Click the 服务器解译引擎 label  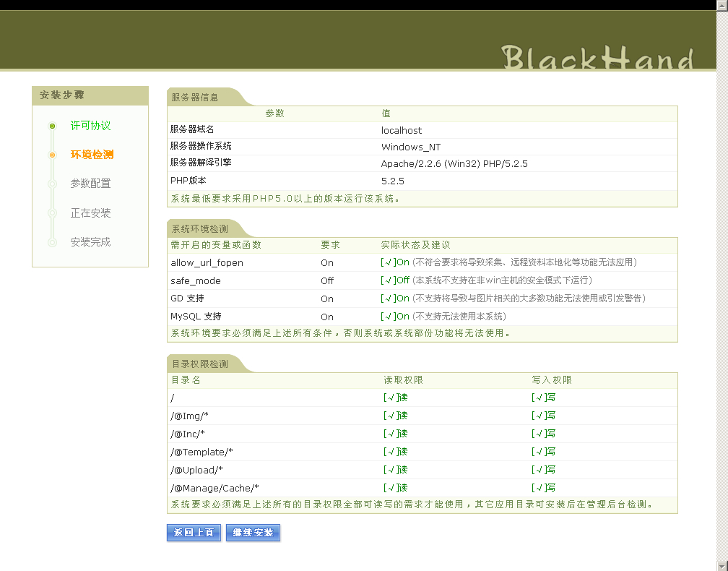pyautogui.click(x=201, y=162)
